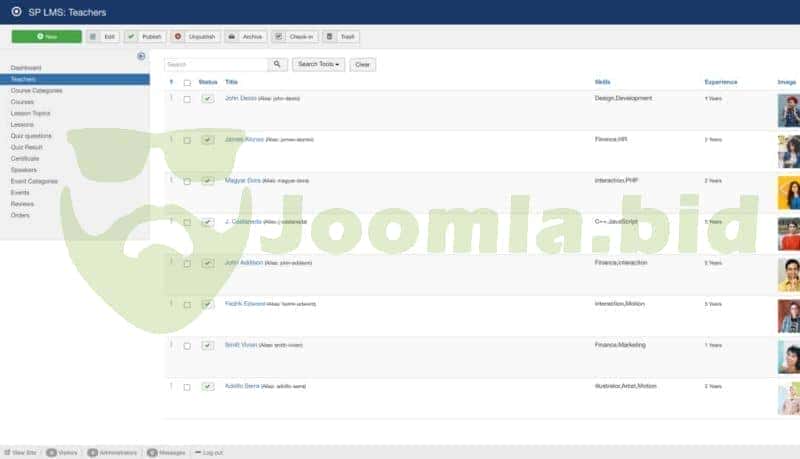Viewport: 800px width, 459px height.
Task: Open the J. Castaneda teacher link
Action: [x=243, y=221]
